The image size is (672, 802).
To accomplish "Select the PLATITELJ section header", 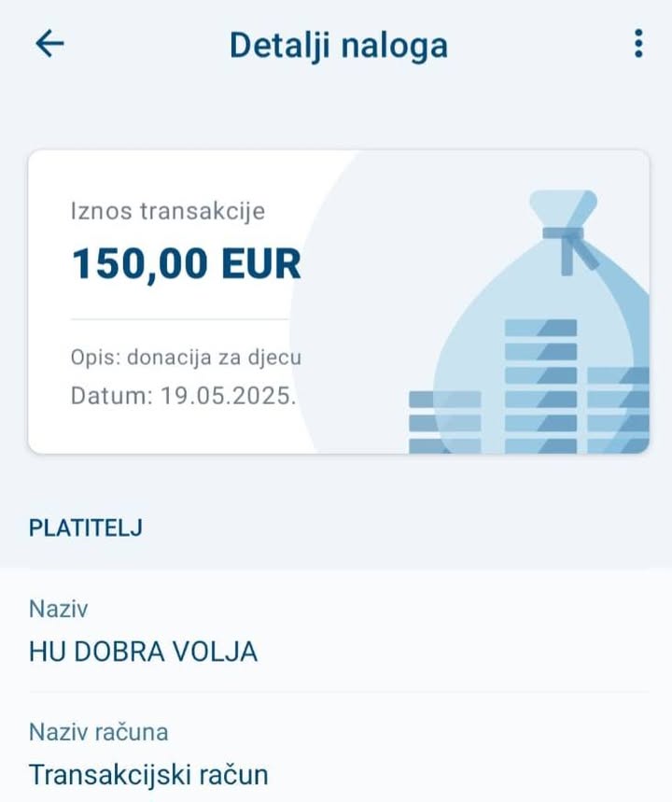I will [x=86, y=528].
